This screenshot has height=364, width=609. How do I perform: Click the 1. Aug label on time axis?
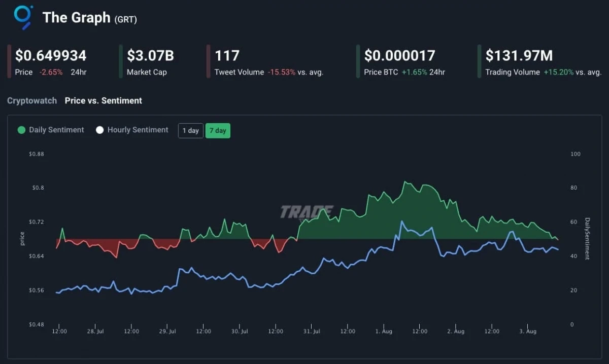click(x=384, y=331)
